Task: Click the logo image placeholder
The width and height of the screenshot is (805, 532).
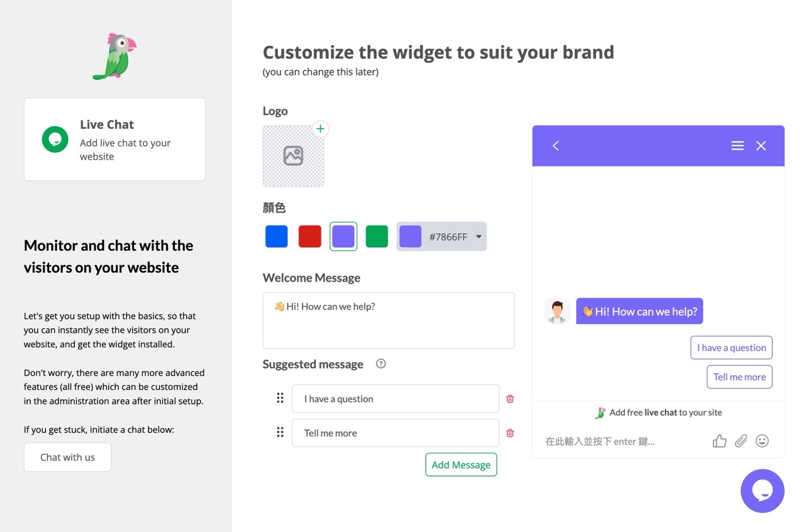Action: click(293, 156)
